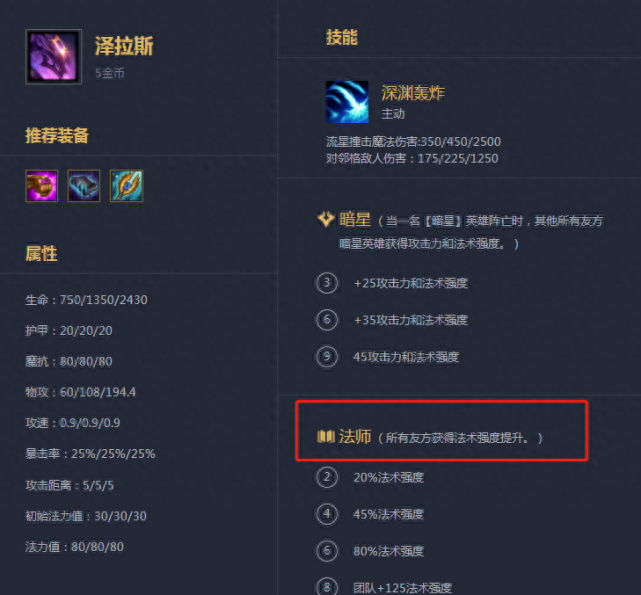Open the 技能 section heading

click(342, 37)
